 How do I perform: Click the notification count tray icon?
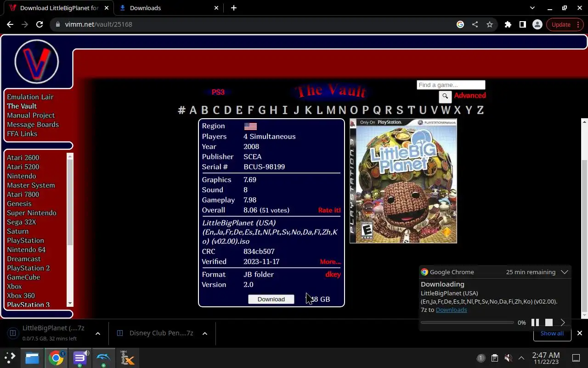click(x=481, y=358)
